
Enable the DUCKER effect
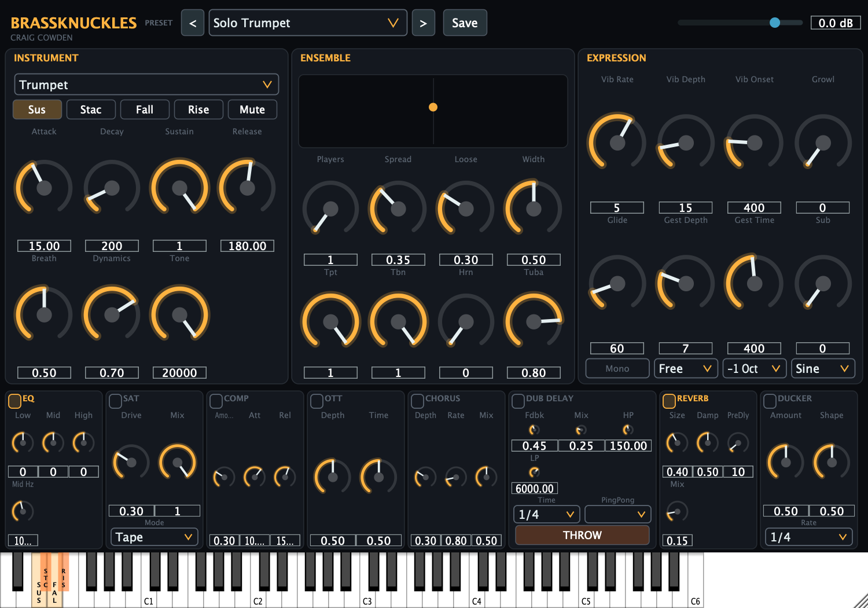coord(770,401)
